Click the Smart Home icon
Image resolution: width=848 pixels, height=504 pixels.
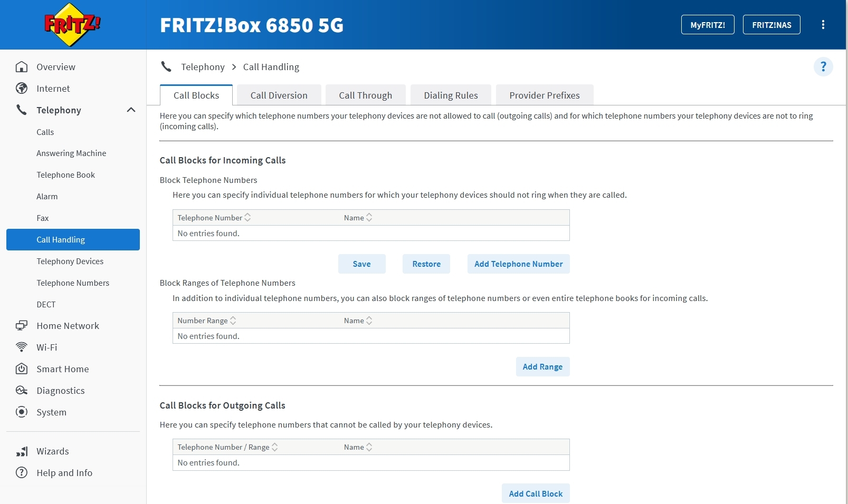click(22, 369)
